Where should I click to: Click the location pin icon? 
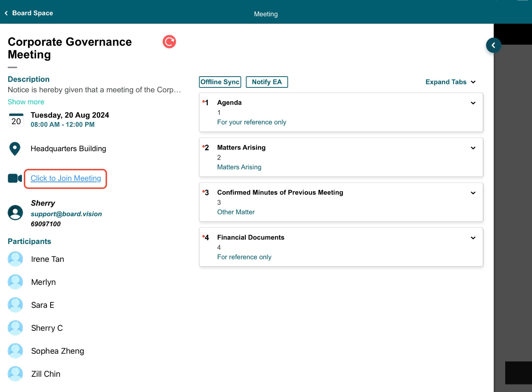tap(14, 149)
